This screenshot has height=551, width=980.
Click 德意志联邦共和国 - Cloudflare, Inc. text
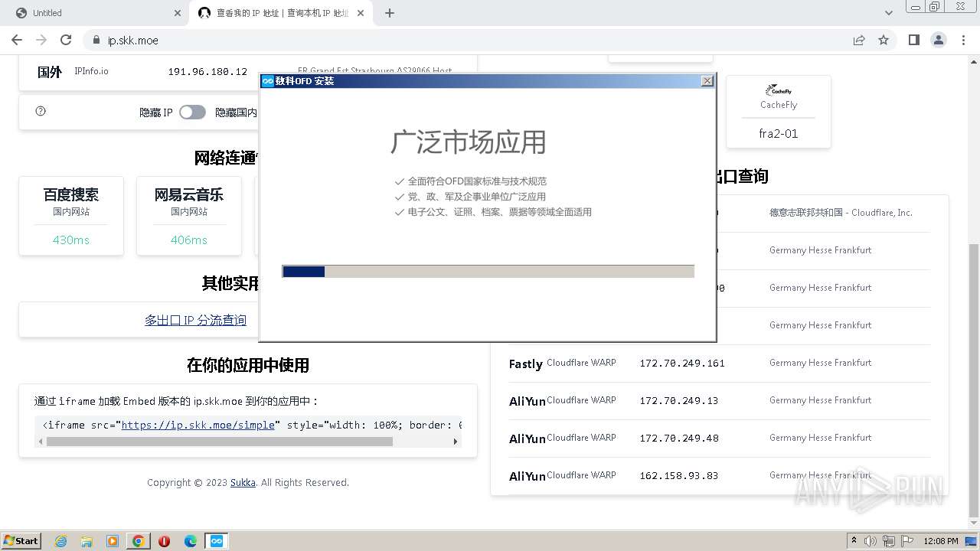pos(841,213)
